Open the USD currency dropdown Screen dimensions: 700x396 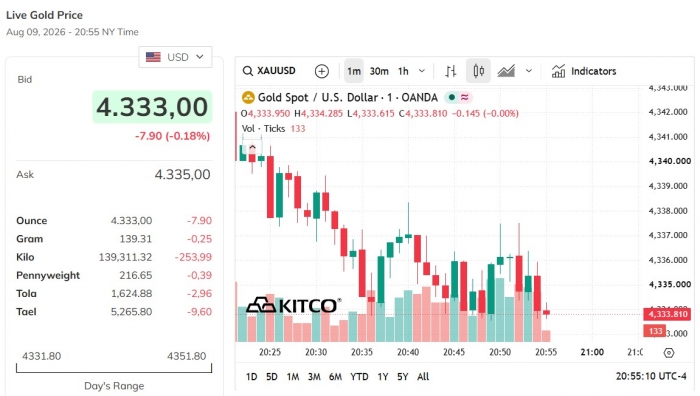175,57
